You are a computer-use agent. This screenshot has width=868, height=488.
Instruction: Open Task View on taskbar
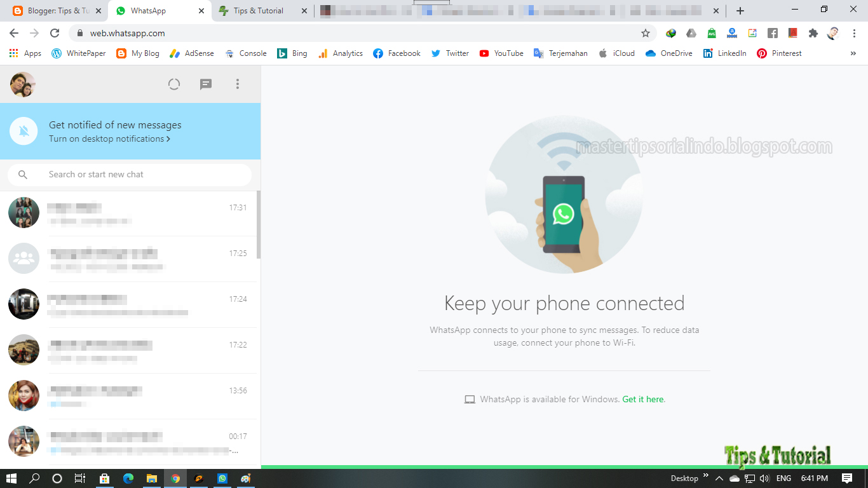tap(79, 478)
